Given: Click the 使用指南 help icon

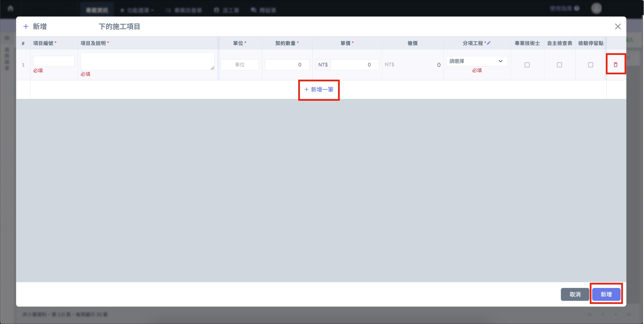Looking at the screenshot, I should pyautogui.click(x=577, y=8).
